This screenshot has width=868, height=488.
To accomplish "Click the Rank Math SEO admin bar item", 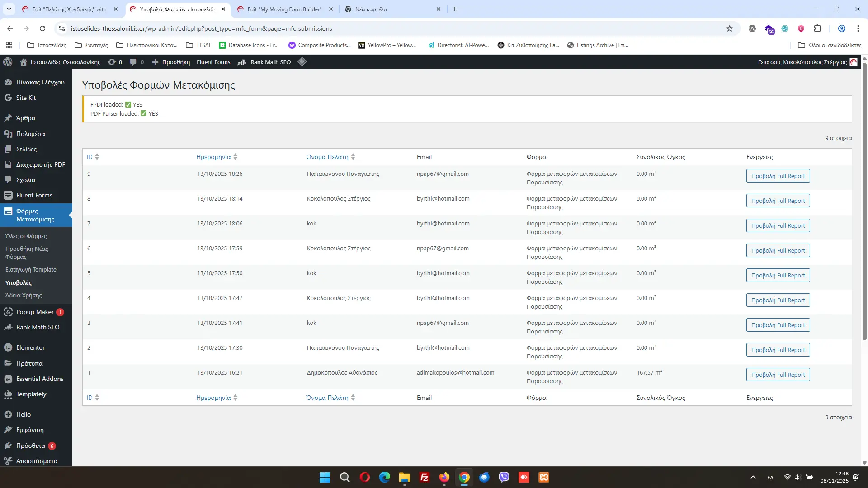I will coord(264,62).
